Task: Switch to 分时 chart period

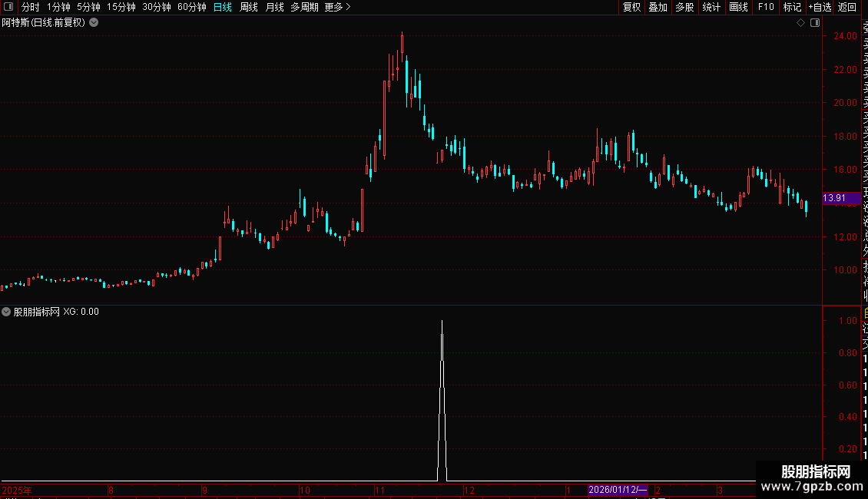Action: coord(31,7)
